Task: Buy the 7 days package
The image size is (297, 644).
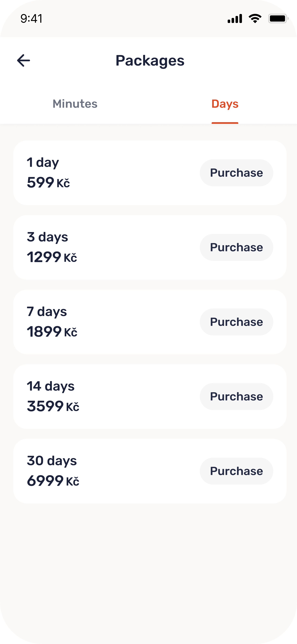Action: click(x=236, y=322)
